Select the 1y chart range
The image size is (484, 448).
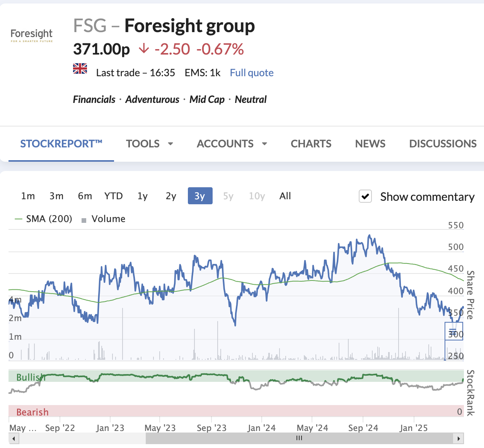[143, 196]
